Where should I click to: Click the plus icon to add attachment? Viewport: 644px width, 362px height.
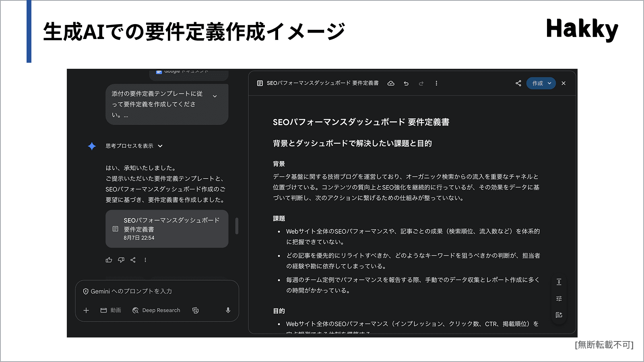coord(86,310)
